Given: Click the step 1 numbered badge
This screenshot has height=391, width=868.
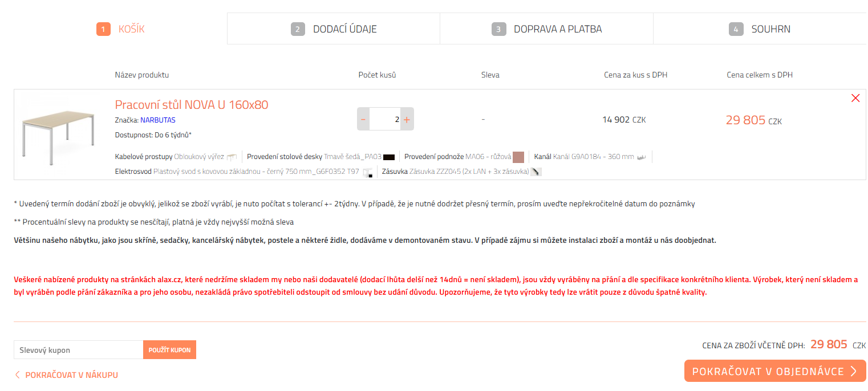Looking at the screenshot, I should (103, 29).
